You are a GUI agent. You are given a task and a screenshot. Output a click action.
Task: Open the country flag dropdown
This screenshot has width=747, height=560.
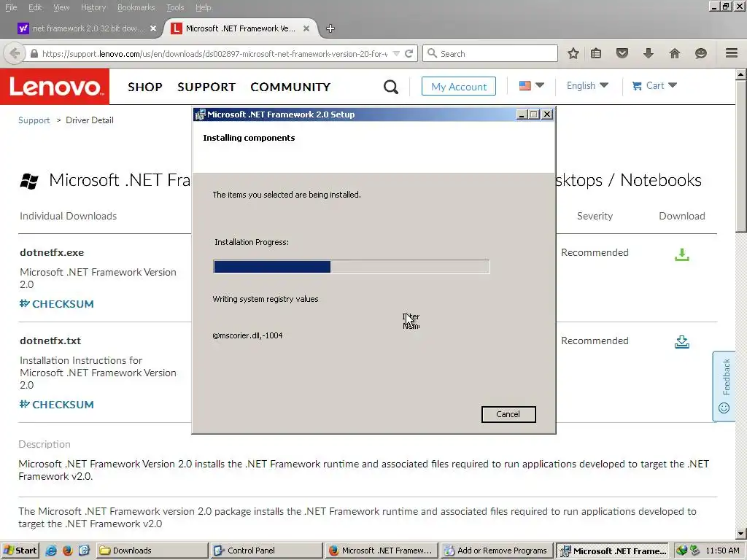[531, 86]
